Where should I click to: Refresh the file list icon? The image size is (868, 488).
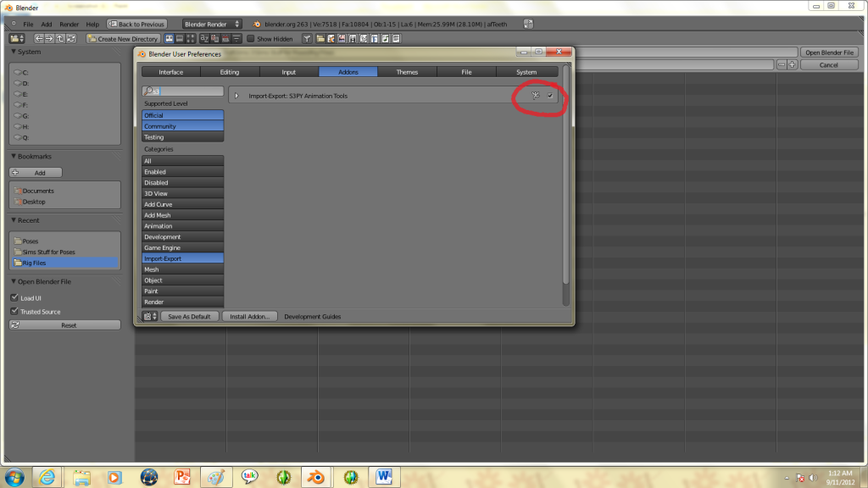(x=71, y=39)
